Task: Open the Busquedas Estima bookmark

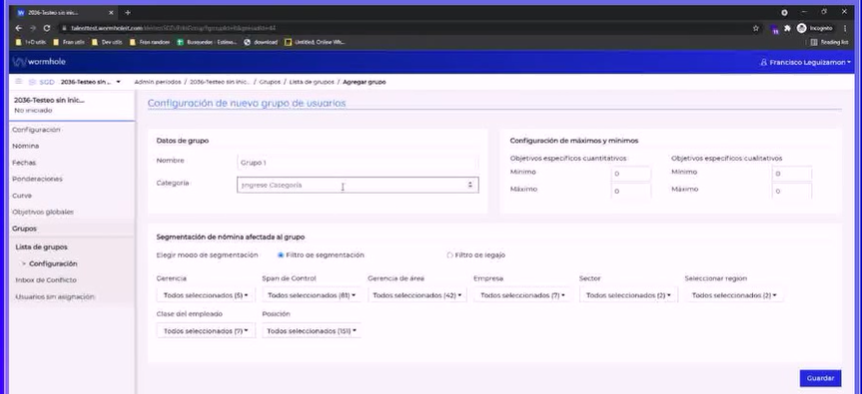Action: (207, 42)
